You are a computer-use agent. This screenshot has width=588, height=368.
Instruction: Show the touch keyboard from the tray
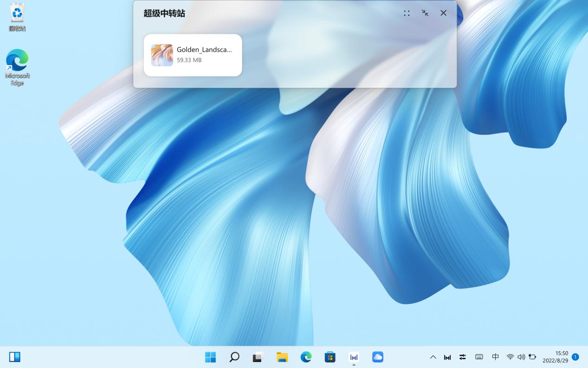(478, 357)
